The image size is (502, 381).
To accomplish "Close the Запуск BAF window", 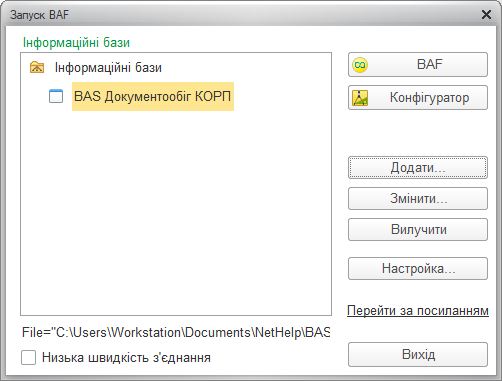I will 486,15.
